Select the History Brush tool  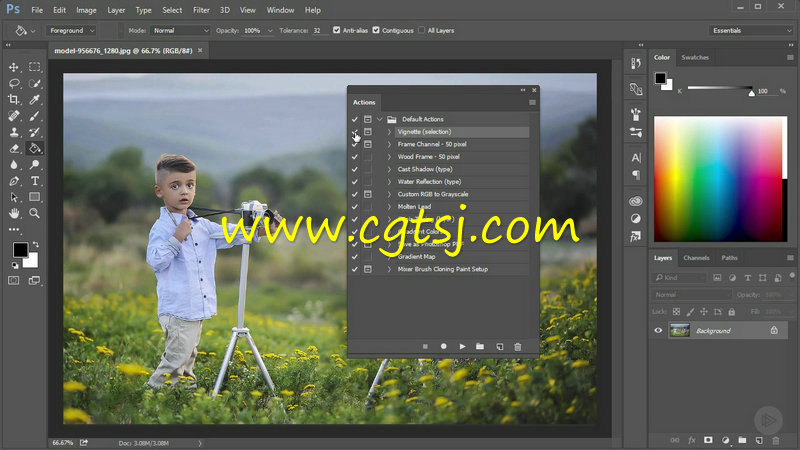pyautogui.click(x=34, y=132)
